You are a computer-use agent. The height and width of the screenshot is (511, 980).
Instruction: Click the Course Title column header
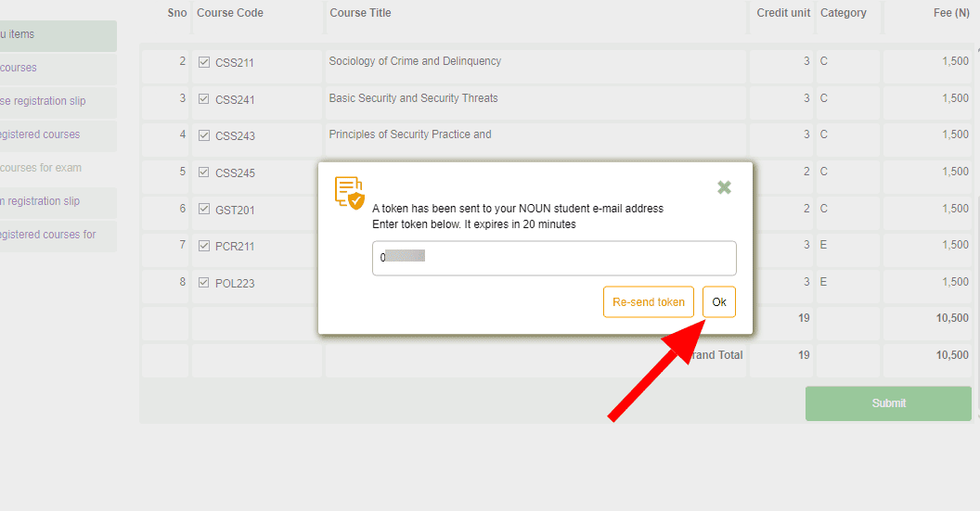361,12
